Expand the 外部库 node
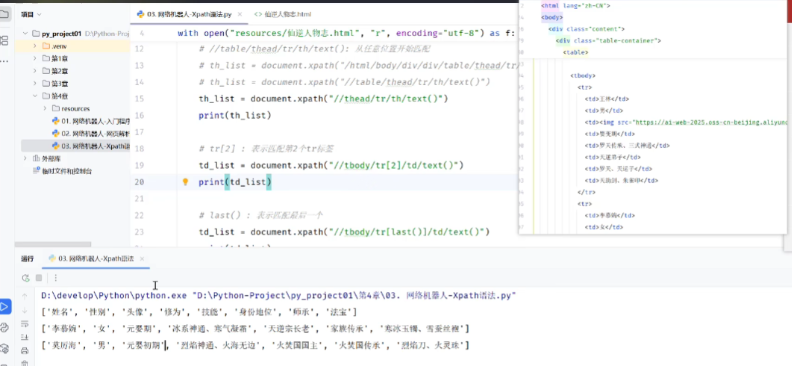This screenshot has width=792, height=367. tap(25, 159)
